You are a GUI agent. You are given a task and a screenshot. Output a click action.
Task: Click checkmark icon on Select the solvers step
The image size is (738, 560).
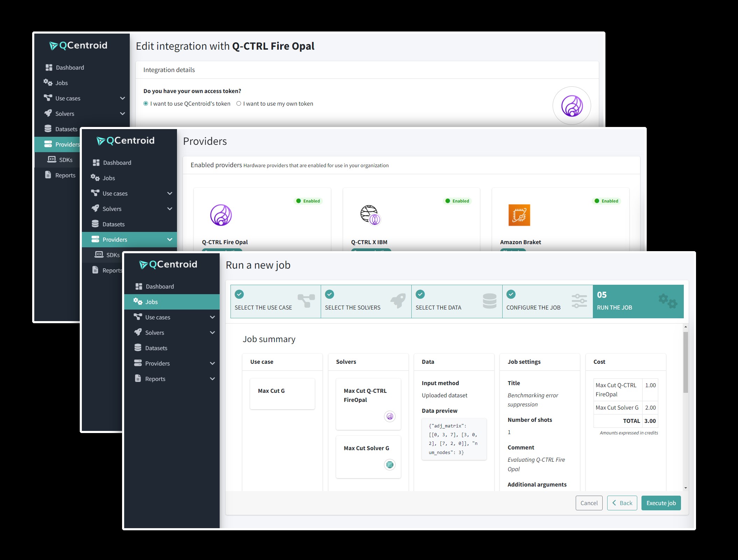[x=329, y=294]
